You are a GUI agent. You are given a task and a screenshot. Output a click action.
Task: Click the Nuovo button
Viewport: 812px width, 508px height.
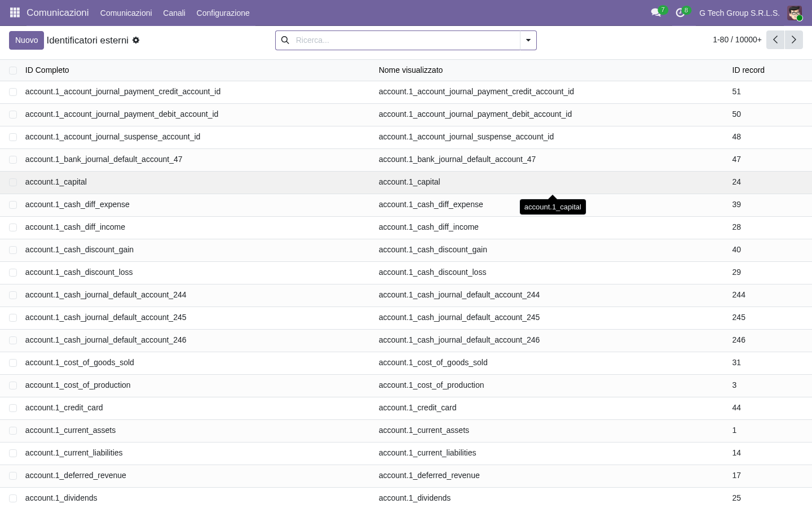click(x=27, y=40)
